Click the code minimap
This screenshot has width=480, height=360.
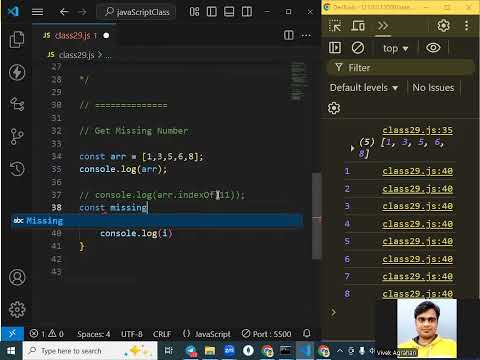coord(297,81)
